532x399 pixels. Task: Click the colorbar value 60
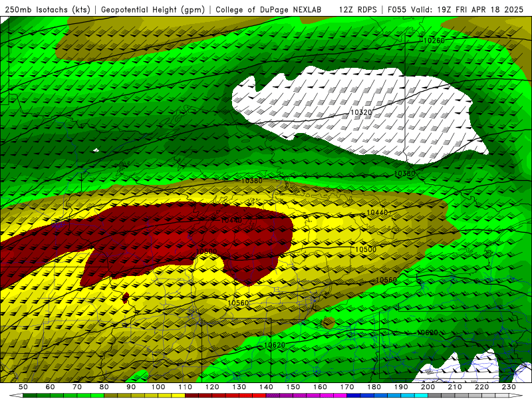51,387
